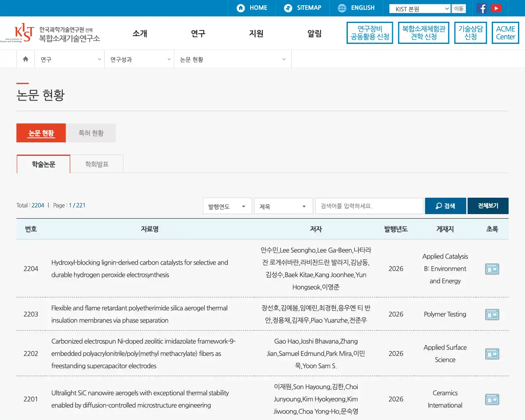Open the 제목 search-field dropdown
The image size is (525, 420).
click(x=283, y=206)
